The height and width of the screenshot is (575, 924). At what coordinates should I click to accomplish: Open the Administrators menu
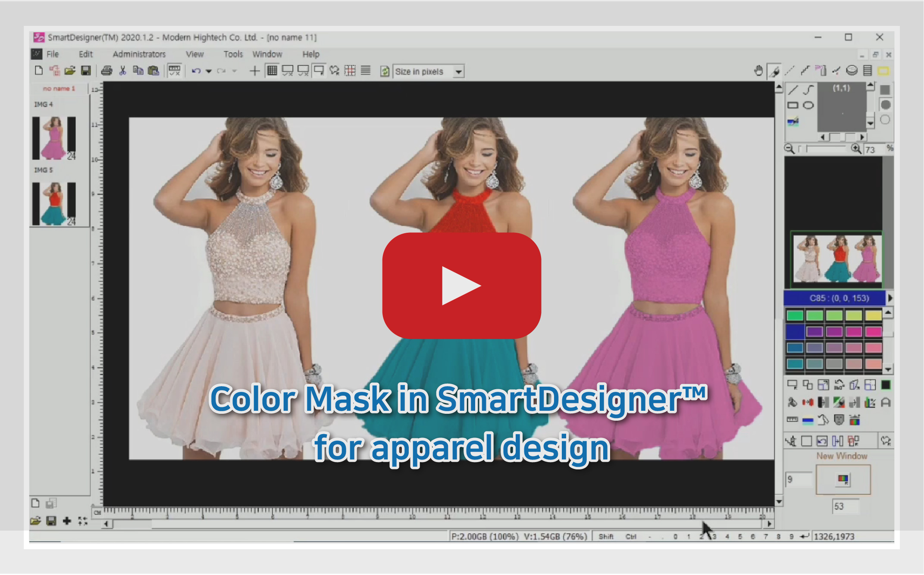click(139, 54)
